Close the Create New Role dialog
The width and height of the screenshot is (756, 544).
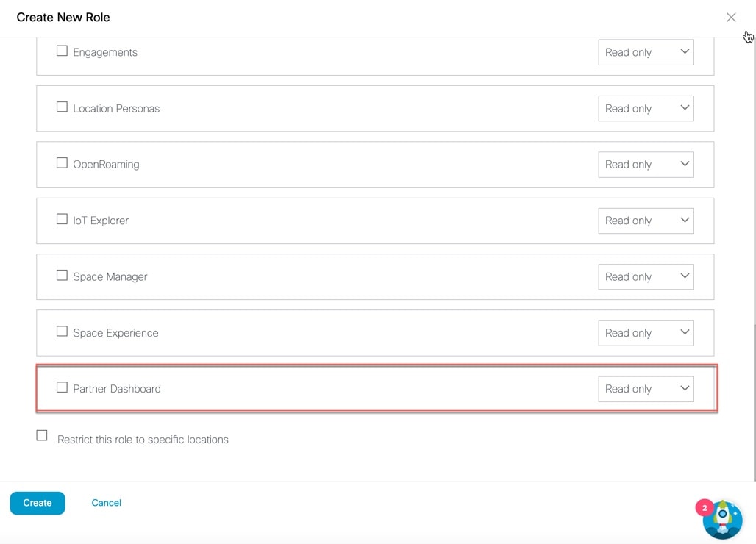pos(731,18)
